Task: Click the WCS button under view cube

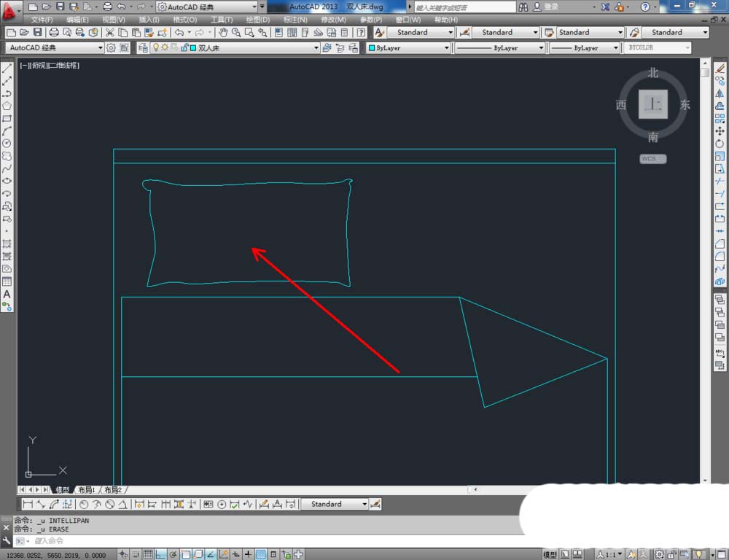Action: click(x=652, y=159)
